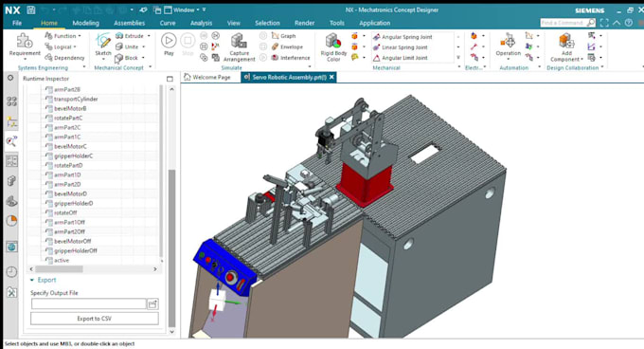Select the Envelope tool
Viewport: 644px width, 349px height.
287,46
